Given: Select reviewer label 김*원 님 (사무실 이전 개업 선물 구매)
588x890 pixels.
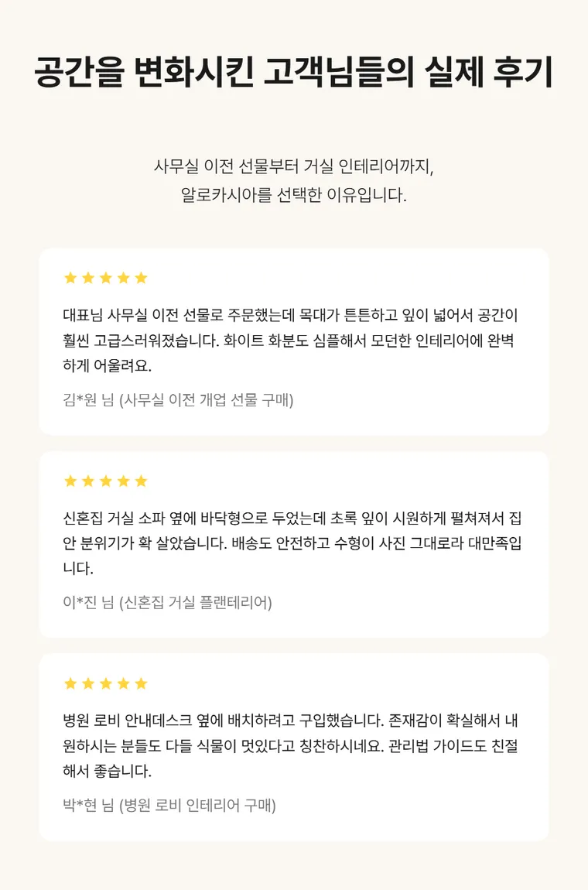Looking at the screenshot, I should click(x=178, y=399).
